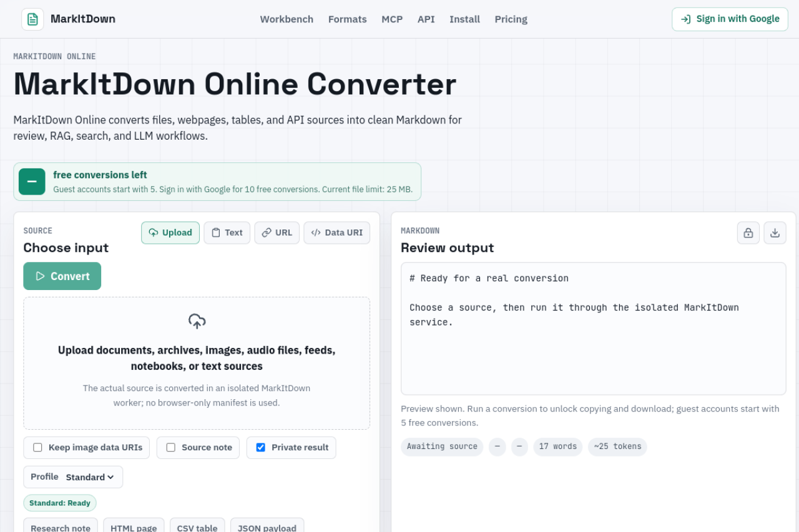Select the Upload input tab
Screen dimensions: 799x532
point(170,233)
